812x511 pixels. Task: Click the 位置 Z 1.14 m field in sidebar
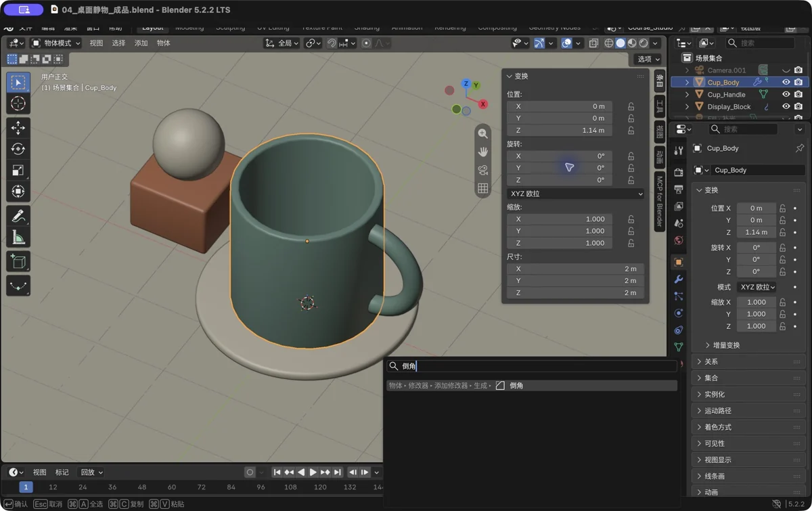(560, 131)
